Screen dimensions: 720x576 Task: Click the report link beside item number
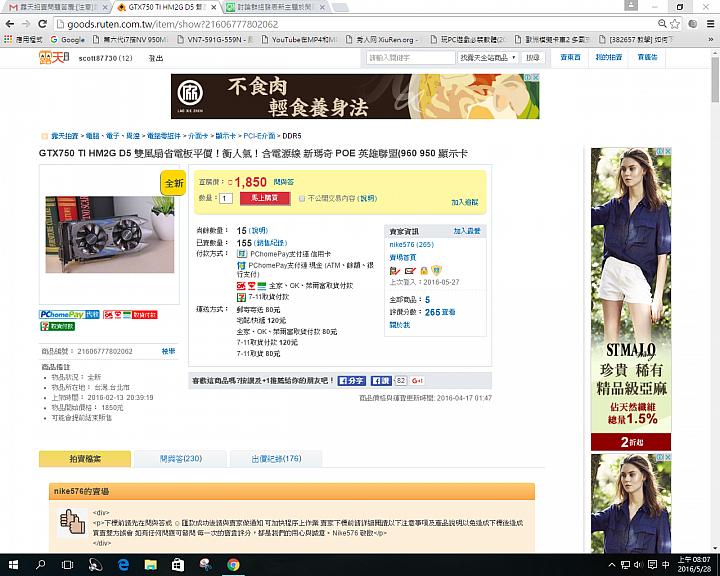(169, 351)
